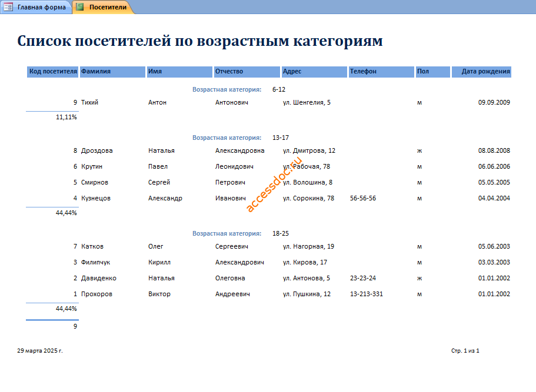Click the name Виктор
Screen dimensions: 536x392
pyautogui.click(x=159, y=294)
